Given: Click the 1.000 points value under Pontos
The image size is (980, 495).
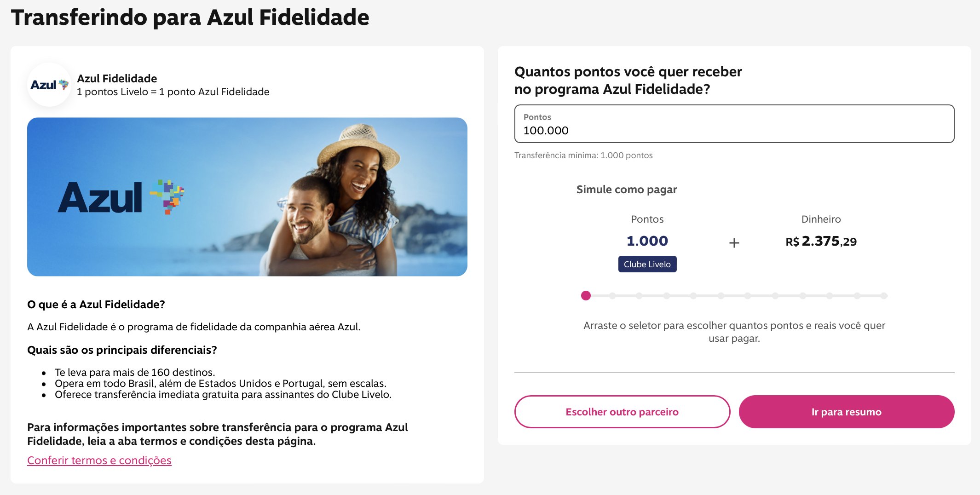Looking at the screenshot, I should click(x=647, y=241).
